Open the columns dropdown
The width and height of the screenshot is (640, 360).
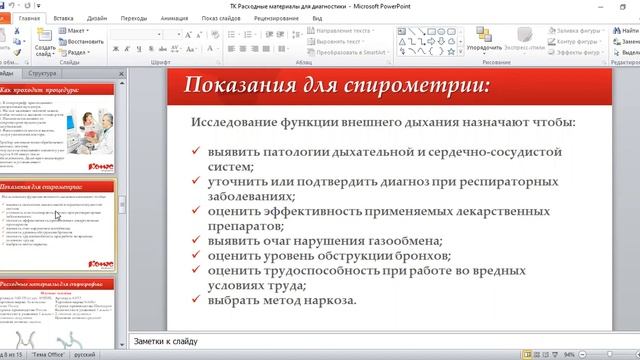(x=283, y=49)
